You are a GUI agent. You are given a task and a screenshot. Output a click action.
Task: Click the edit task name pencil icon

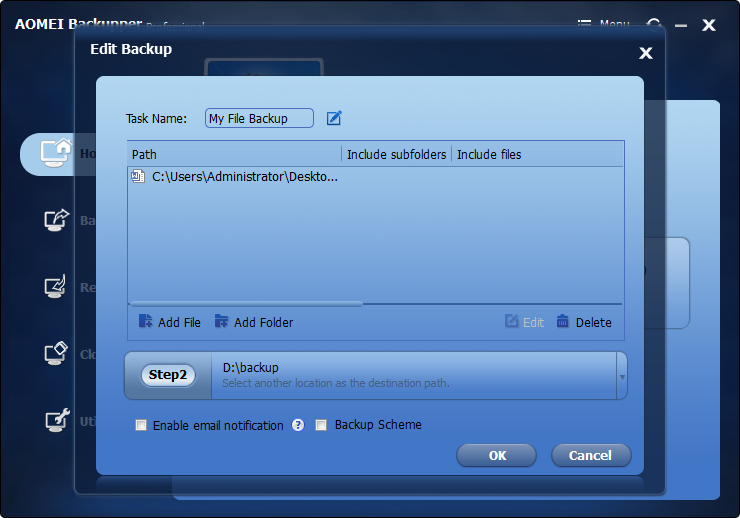coord(334,118)
